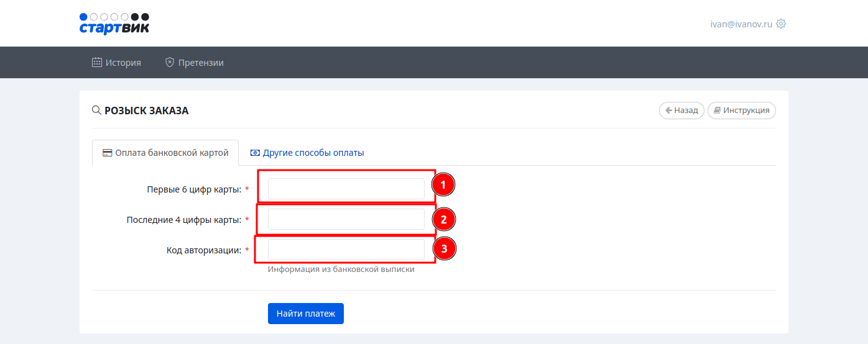
Task: Click the calendar icon beside История
Action: [x=97, y=63]
